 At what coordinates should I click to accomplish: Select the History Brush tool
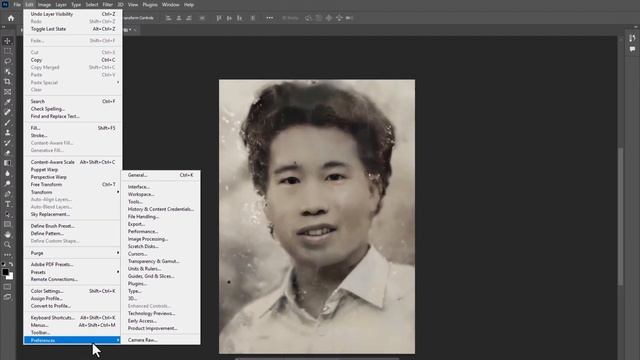click(7, 143)
